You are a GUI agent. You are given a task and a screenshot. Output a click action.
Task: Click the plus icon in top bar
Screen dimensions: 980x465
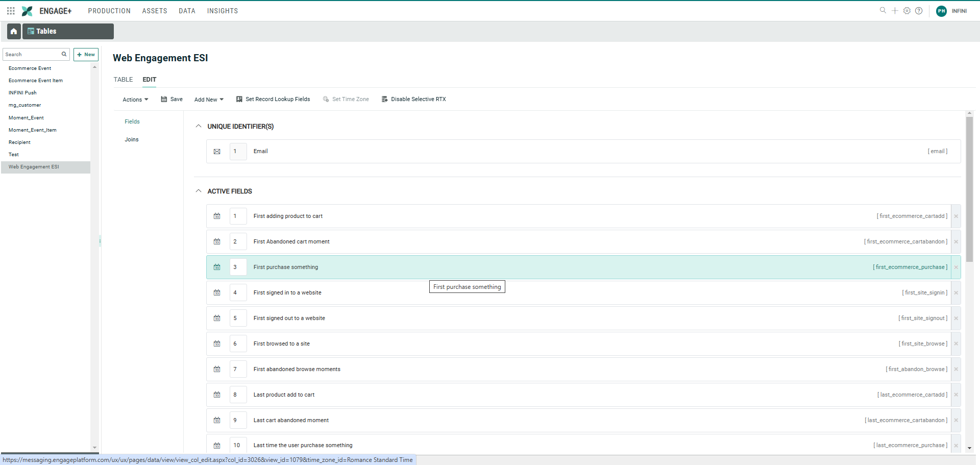pyautogui.click(x=895, y=11)
